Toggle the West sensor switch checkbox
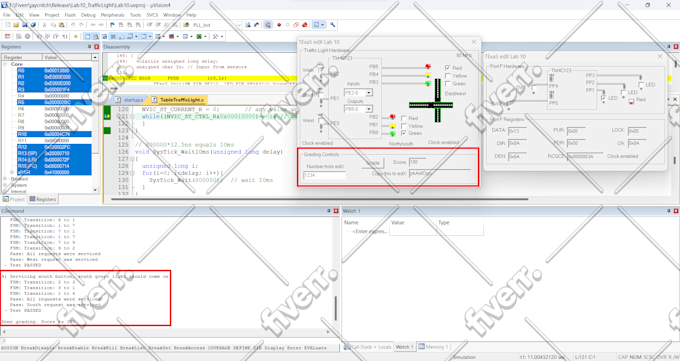680x361 pixels. click(x=320, y=121)
